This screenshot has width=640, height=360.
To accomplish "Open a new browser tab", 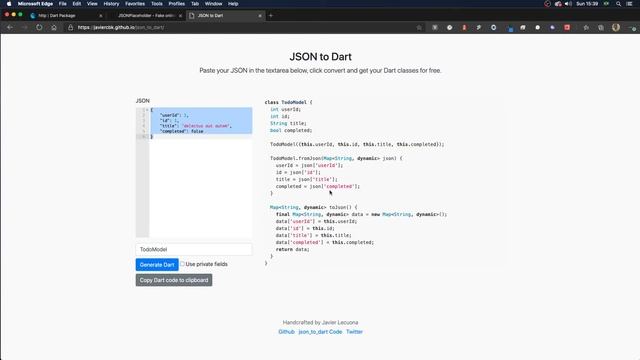I will (271, 16).
